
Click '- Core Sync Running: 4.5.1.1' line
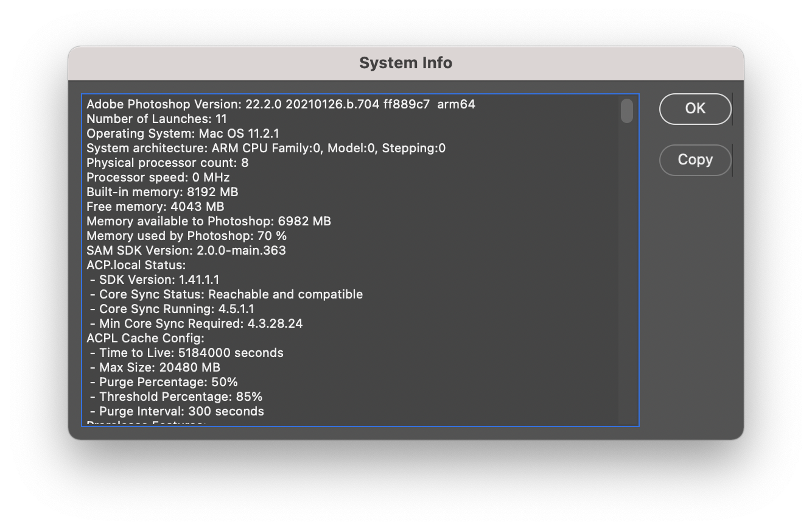[172, 309]
